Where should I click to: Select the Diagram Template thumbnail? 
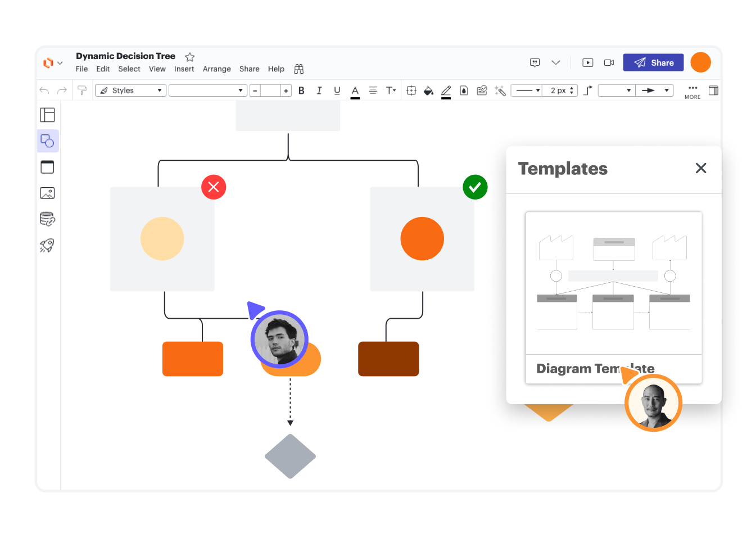(613, 283)
